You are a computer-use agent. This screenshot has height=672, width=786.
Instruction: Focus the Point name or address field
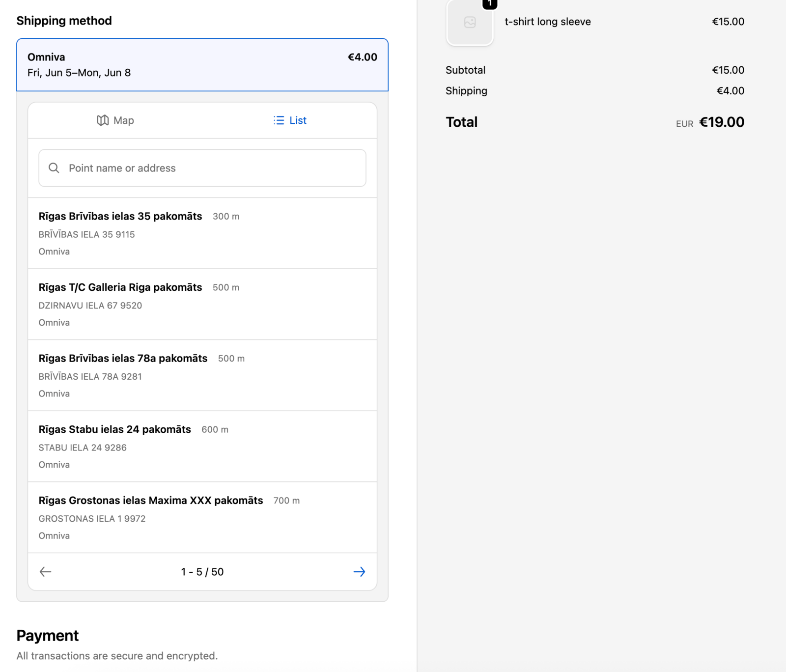(202, 168)
